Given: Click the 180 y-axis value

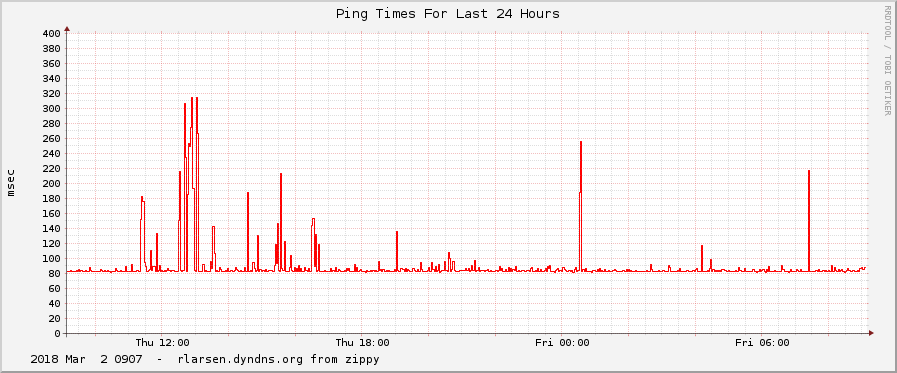Looking at the screenshot, I should [x=51, y=199].
